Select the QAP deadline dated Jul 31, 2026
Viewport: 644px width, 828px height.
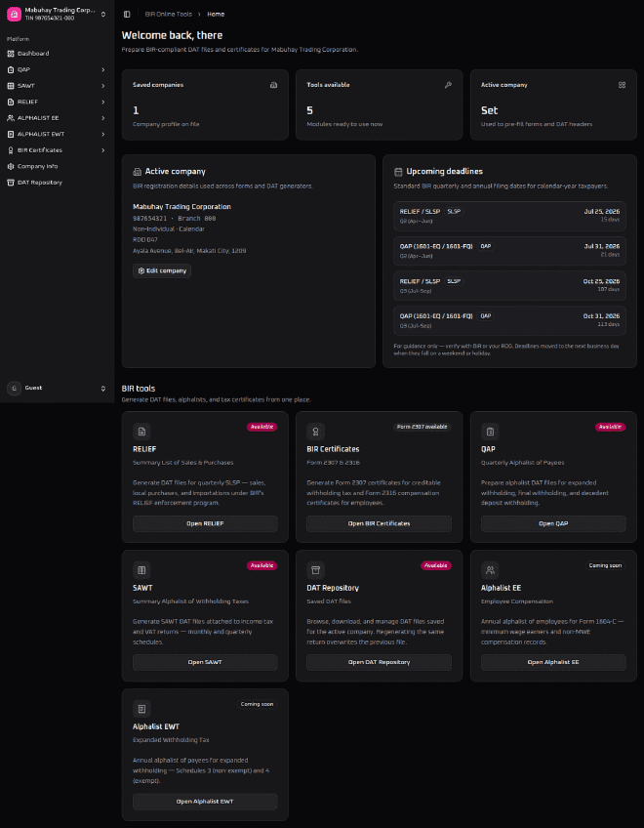point(509,250)
